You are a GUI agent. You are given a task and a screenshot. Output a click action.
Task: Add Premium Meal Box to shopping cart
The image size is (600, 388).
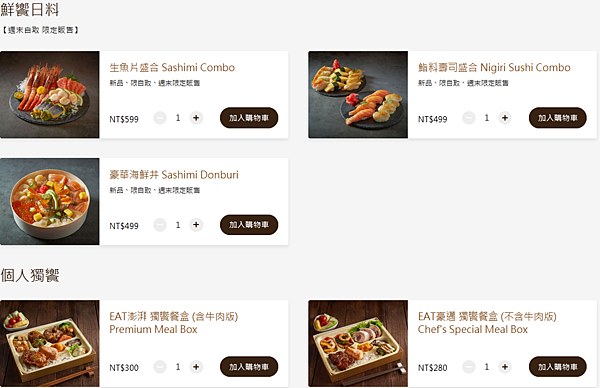(249, 367)
